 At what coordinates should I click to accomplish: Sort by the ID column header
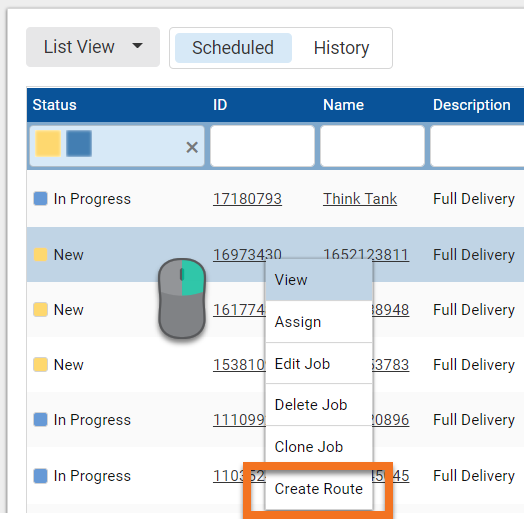pyautogui.click(x=220, y=105)
